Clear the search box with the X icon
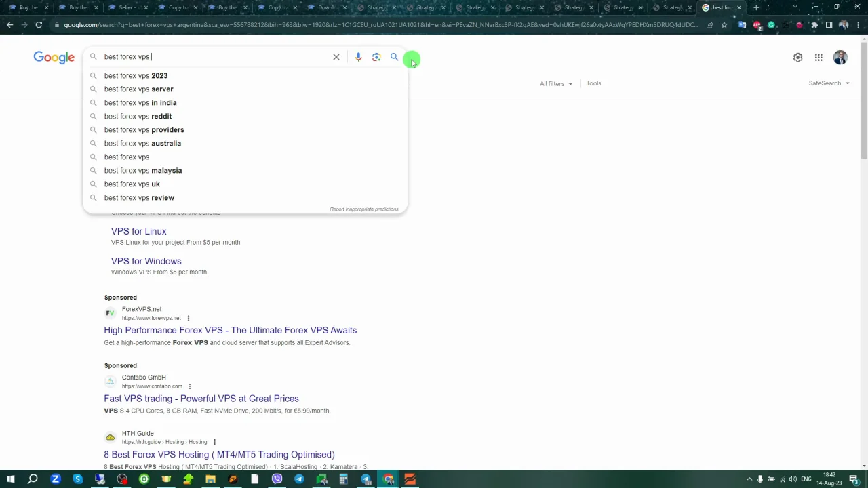The image size is (868, 488). point(336,57)
